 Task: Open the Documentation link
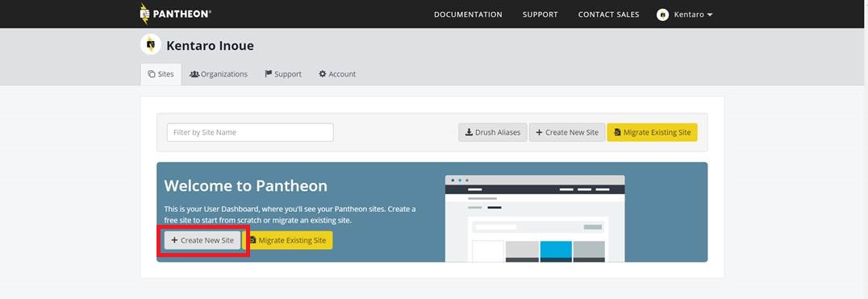468,15
